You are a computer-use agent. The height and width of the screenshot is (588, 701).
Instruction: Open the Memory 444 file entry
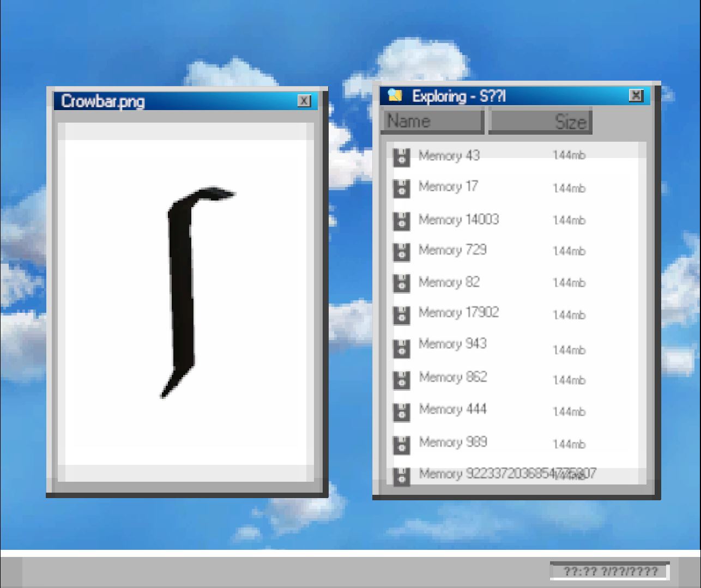(452, 409)
